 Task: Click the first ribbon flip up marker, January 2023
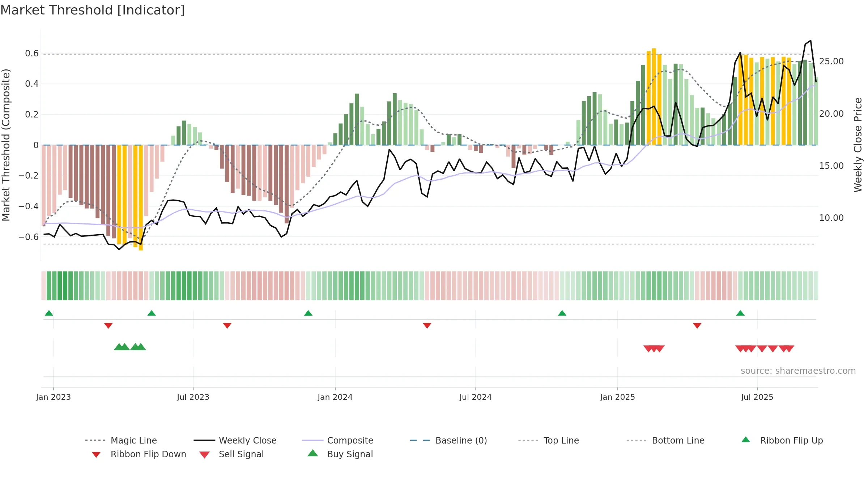click(x=49, y=313)
